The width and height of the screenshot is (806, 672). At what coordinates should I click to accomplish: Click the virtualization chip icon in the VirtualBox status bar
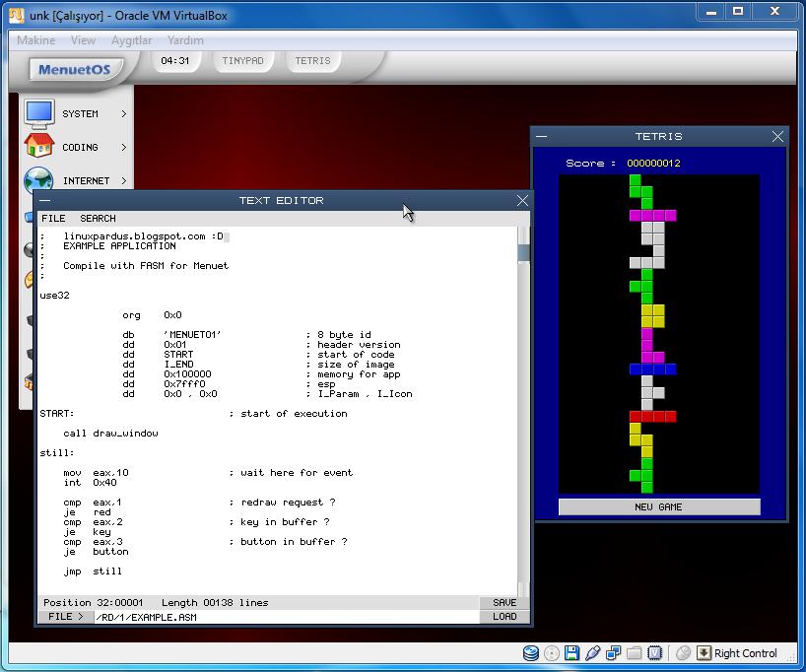click(654, 653)
